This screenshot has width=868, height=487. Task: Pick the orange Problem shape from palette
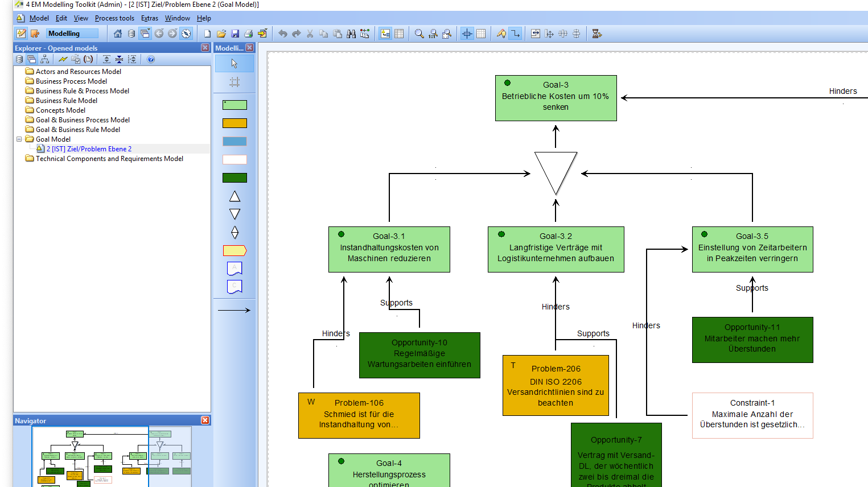click(x=235, y=123)
